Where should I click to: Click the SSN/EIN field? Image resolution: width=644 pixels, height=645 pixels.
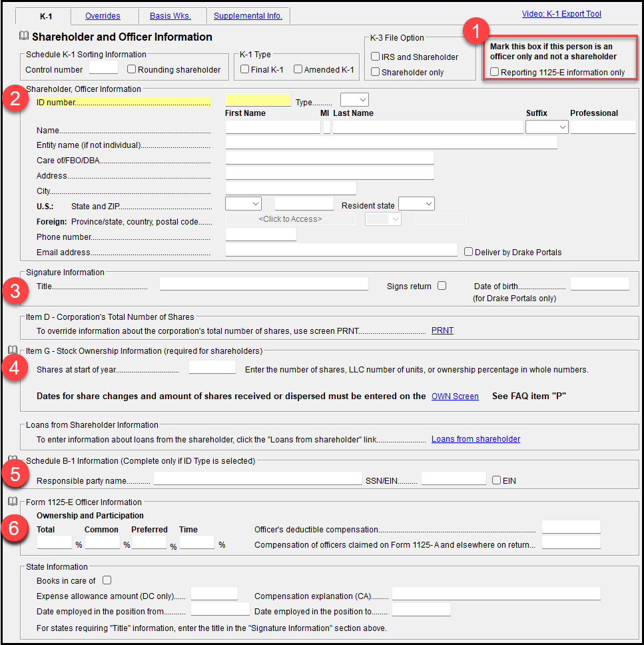pos(454,478)
